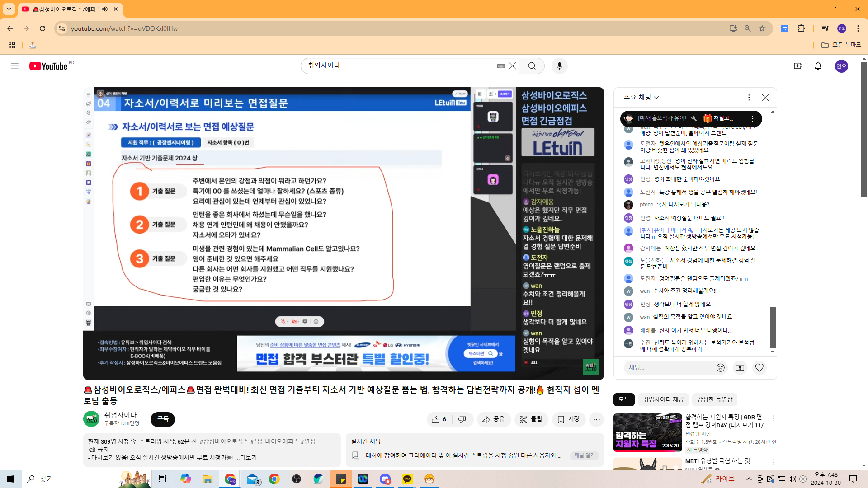
Task: Expand description with ...더보기
Action: (246, 458)
